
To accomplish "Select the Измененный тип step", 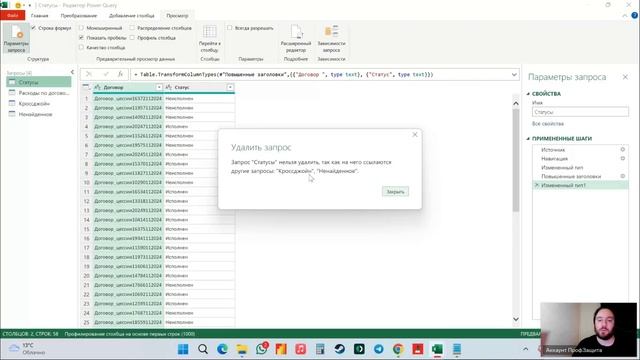I will tap(580, 167).
